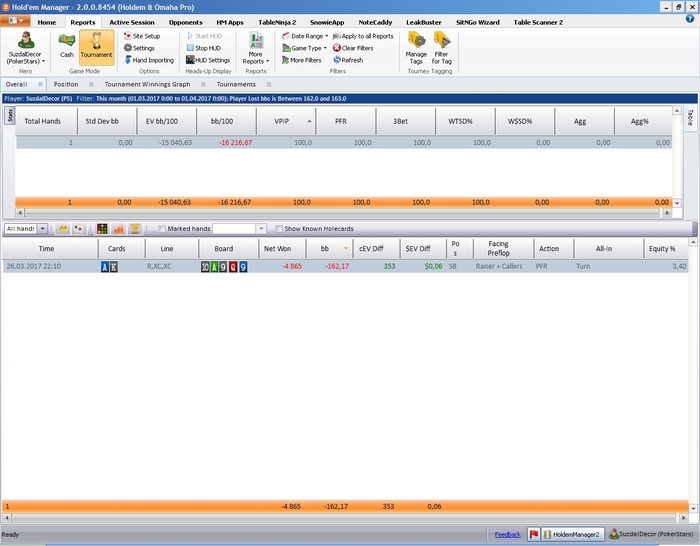Open the Table Scanner 2 tab
This screenshot has width=700, height=546.
pos(538,22)
